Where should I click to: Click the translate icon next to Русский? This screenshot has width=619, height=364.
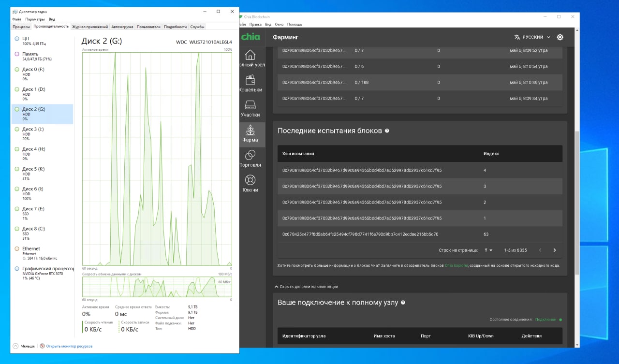[517, 37]
